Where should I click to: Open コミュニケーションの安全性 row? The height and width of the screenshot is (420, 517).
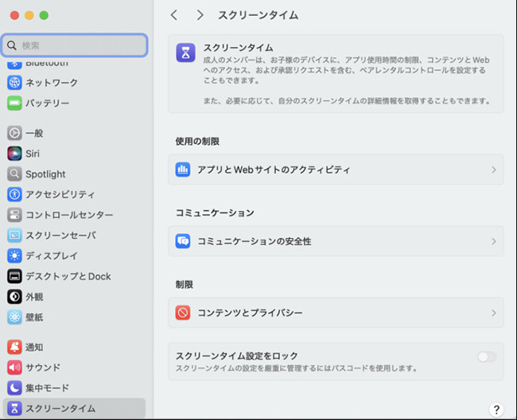[x=336, y=241]
